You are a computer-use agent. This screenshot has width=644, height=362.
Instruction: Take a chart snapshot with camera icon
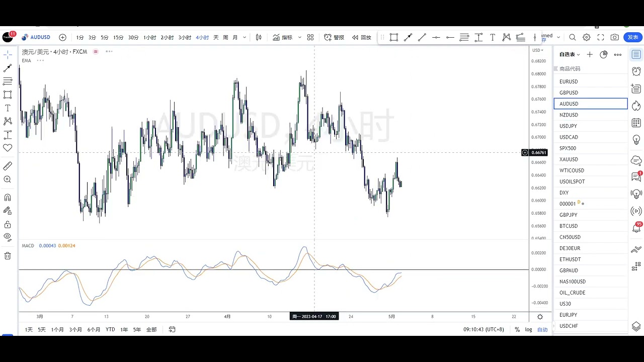(x=615, y=37)
